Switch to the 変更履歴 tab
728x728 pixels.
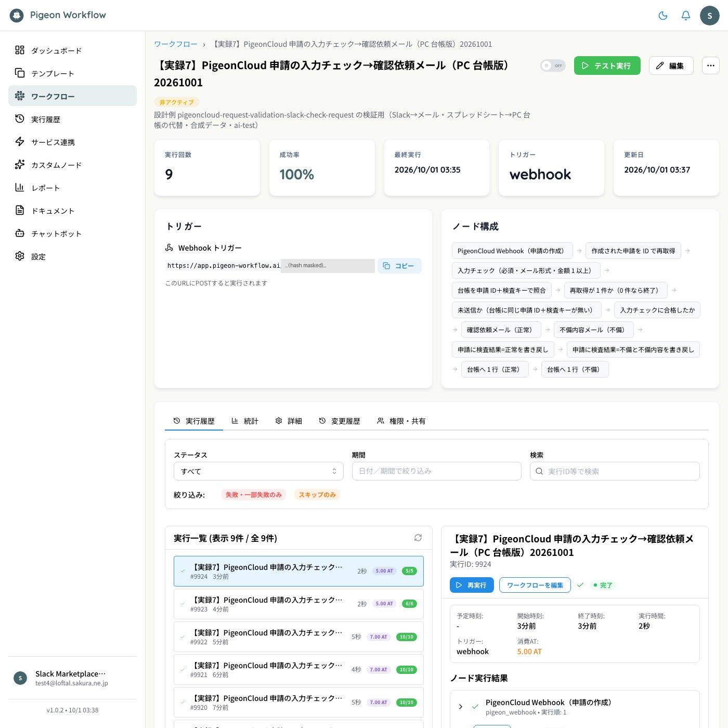coord(340,421)
